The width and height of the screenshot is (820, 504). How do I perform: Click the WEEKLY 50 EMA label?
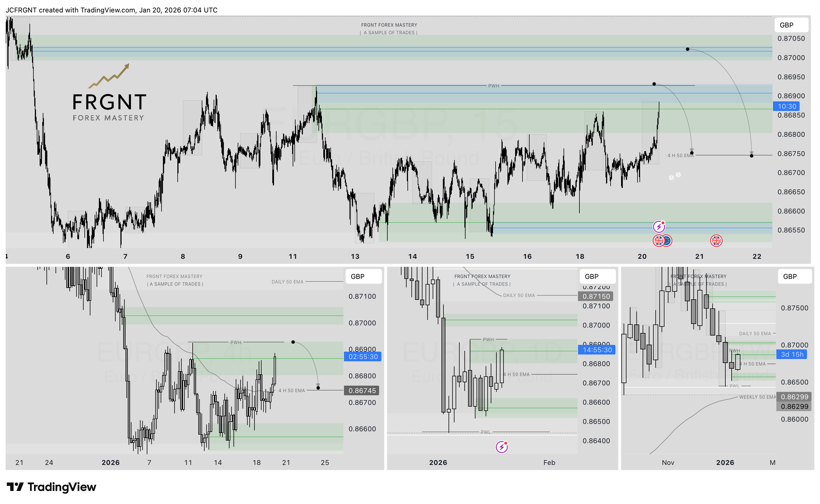(757, 397)
